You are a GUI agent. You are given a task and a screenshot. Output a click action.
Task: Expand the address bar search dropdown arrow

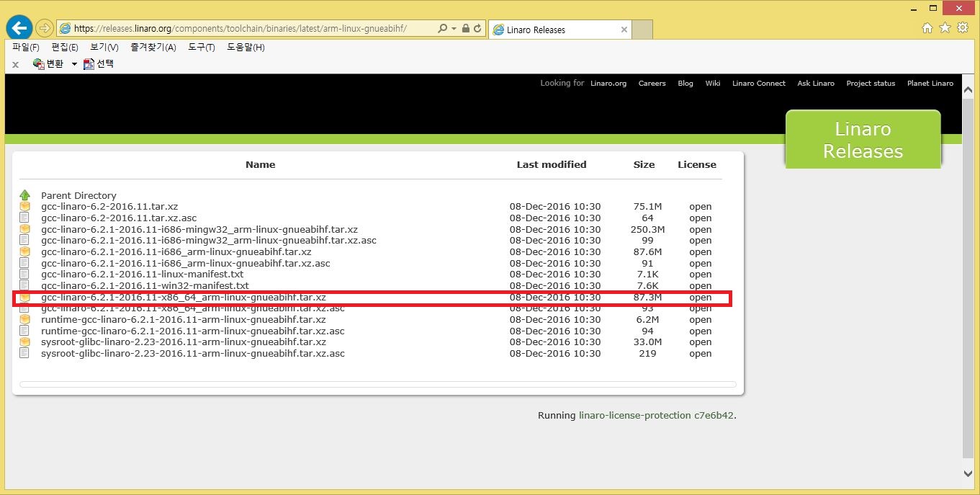[x=454, y=29]
